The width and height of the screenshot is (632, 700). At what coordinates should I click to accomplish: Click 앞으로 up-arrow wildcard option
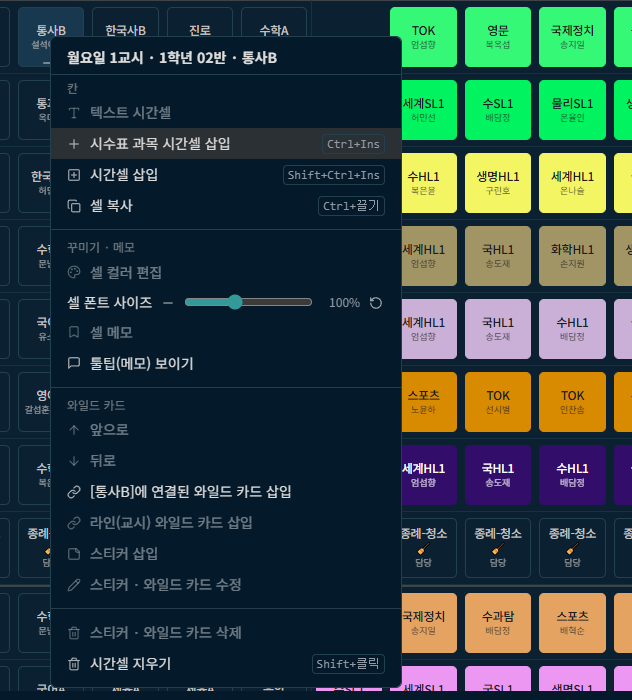coord(226,429)
